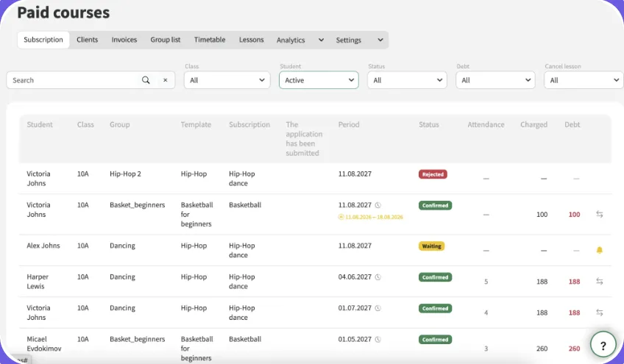Open the Invoices tab
624x364 pixels.
tap(124, 40)
